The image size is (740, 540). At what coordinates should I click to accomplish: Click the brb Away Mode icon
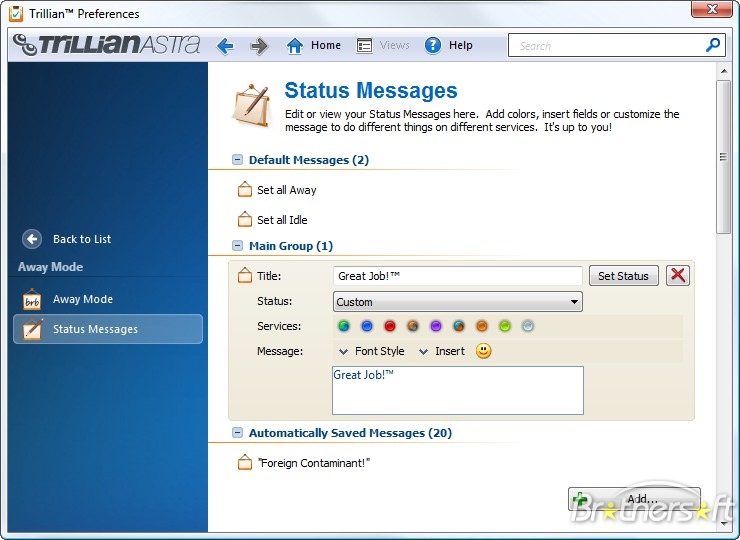tap(32, 299)
